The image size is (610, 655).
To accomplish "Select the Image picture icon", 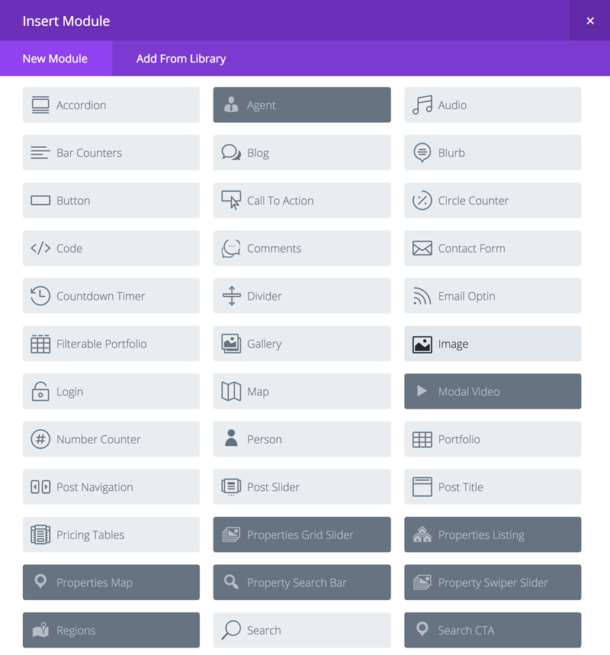I will 422,345.
